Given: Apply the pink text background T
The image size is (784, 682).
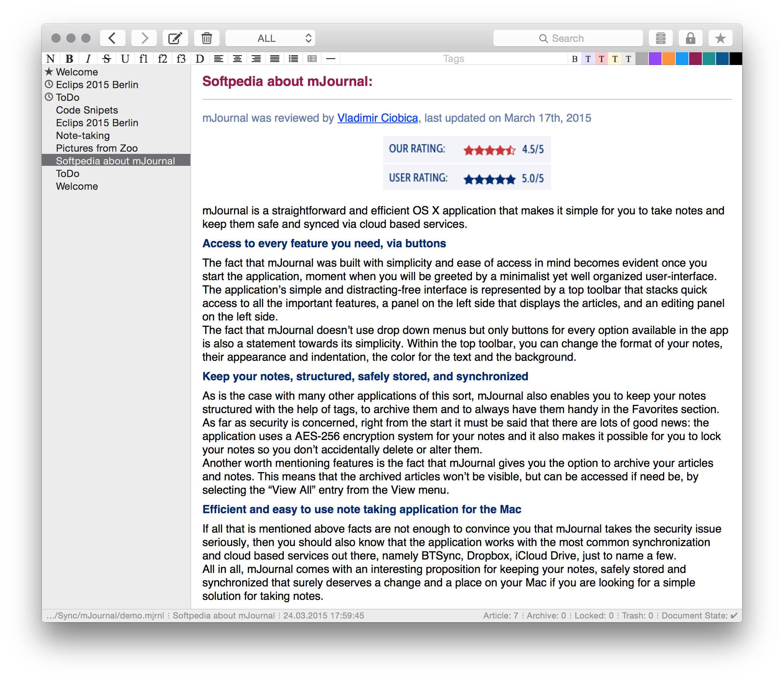Looking at the screenshot, I should point(601,59).
